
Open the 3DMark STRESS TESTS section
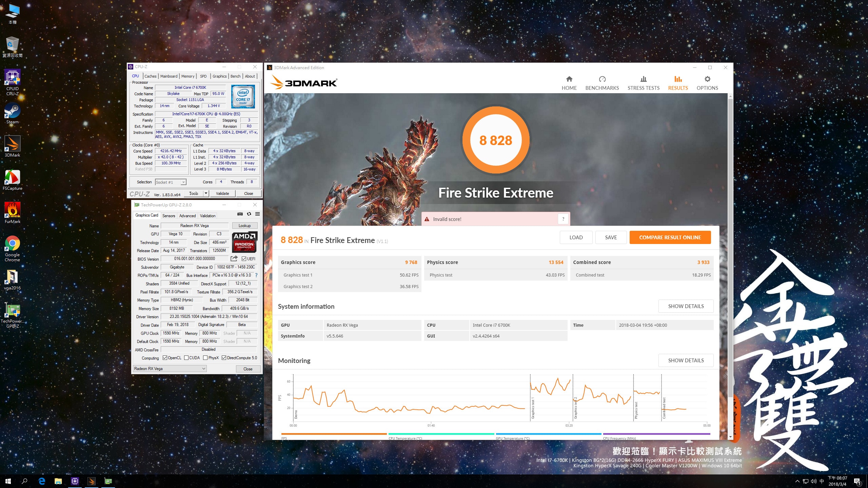[644, 83]
